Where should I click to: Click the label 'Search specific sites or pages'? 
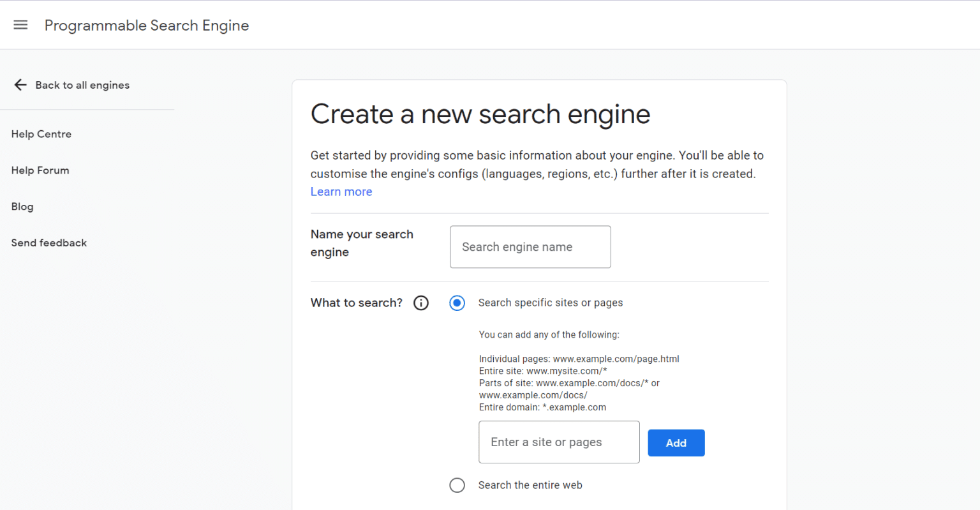[550, 303]
